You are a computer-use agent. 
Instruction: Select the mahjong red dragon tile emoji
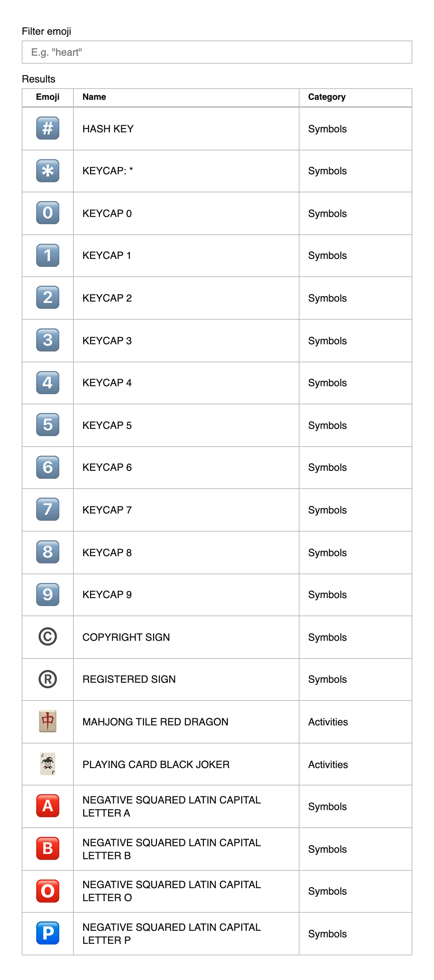[47, 721]
